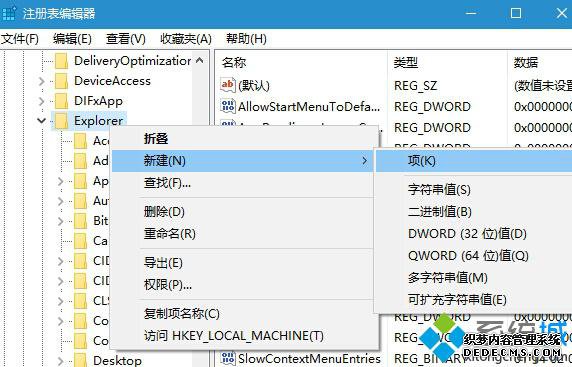Click the Explorer folder icon
572x367 pixels.
[61, 121]
